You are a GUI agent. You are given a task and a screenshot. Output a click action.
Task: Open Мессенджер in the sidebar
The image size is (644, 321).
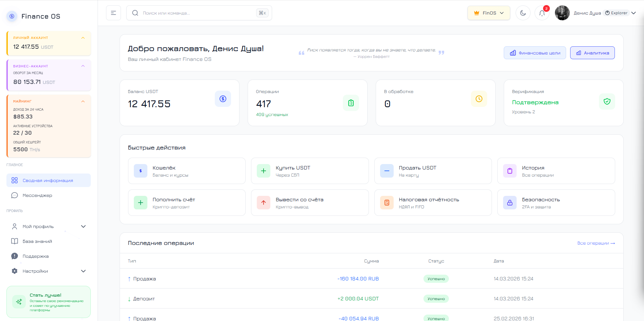pyautogui.click(x=37, y=195)
